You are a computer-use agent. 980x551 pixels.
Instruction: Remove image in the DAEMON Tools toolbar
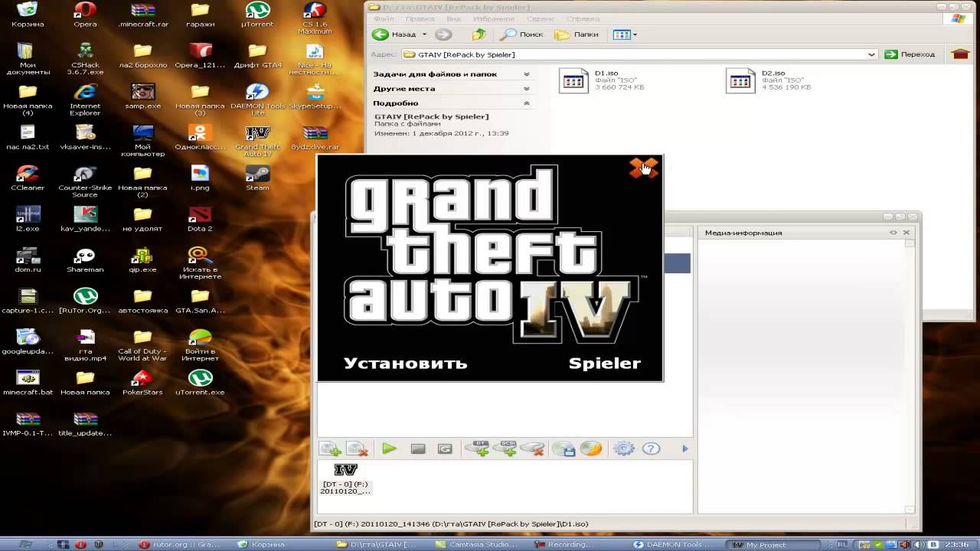[x=357, y=449]
